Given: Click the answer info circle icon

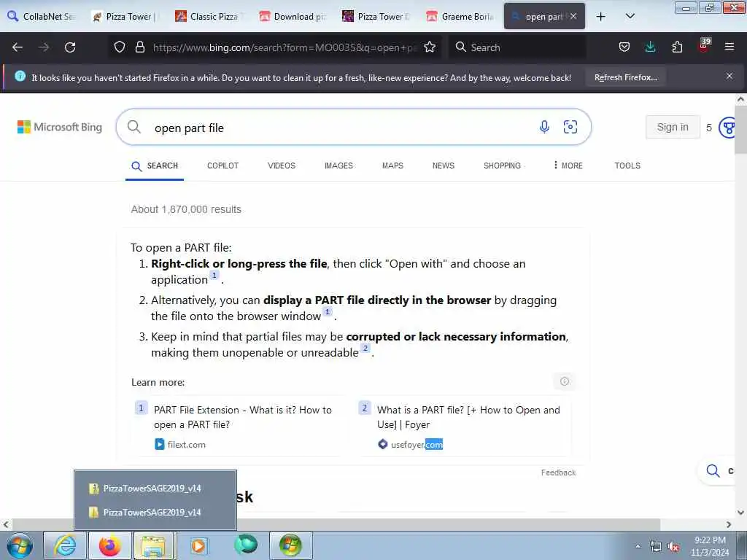Looking at the screenshot, I should click(565, 381).
